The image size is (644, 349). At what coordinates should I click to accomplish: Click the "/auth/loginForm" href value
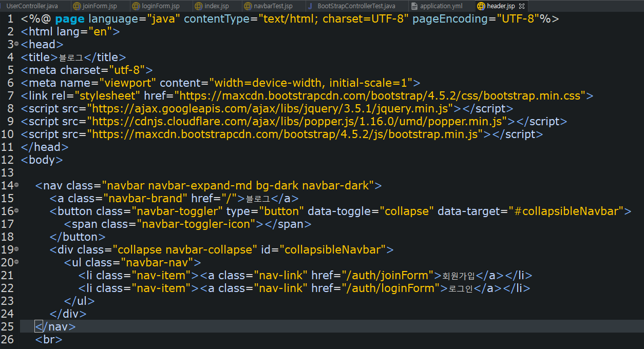(390, 288)
